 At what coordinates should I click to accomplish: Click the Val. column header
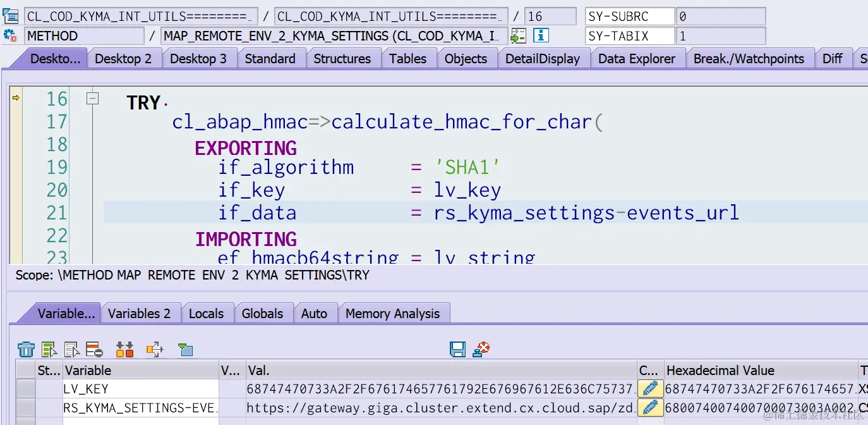(x=441, y=371)
